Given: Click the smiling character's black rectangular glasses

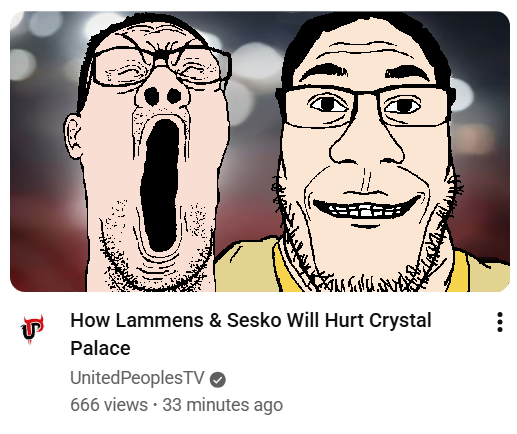Looking at the screenshot, I should 366,106.
